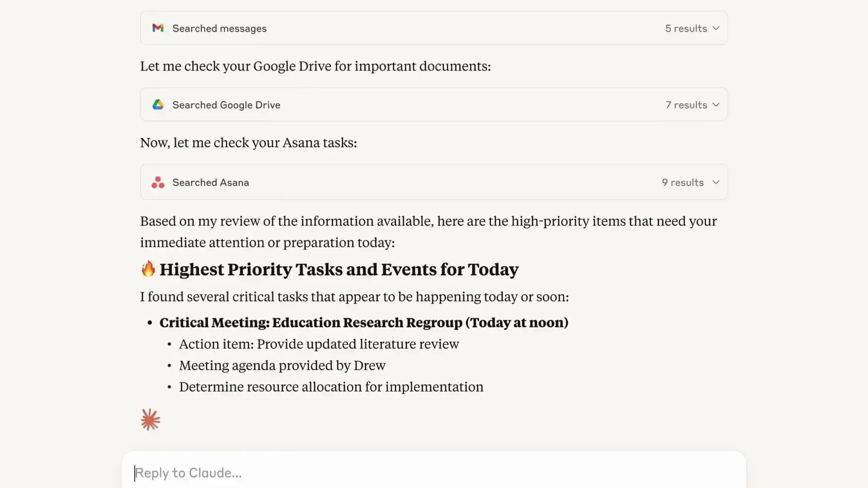Click the "7 results" count label
This screenshot has height=488, width=868.
[x=686, y=105]
